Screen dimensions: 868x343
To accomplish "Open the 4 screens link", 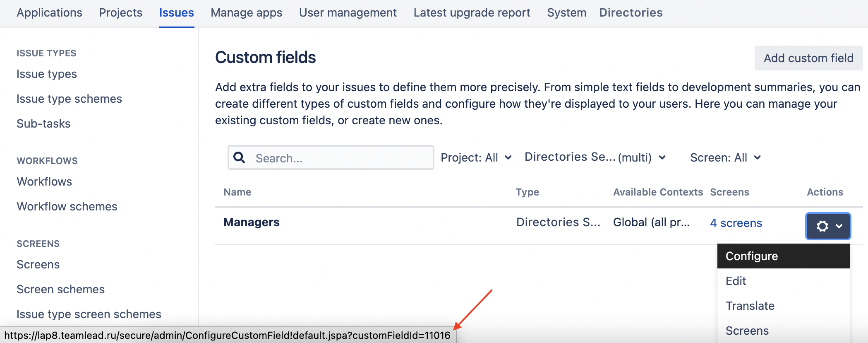I will [x=736, y=223].
